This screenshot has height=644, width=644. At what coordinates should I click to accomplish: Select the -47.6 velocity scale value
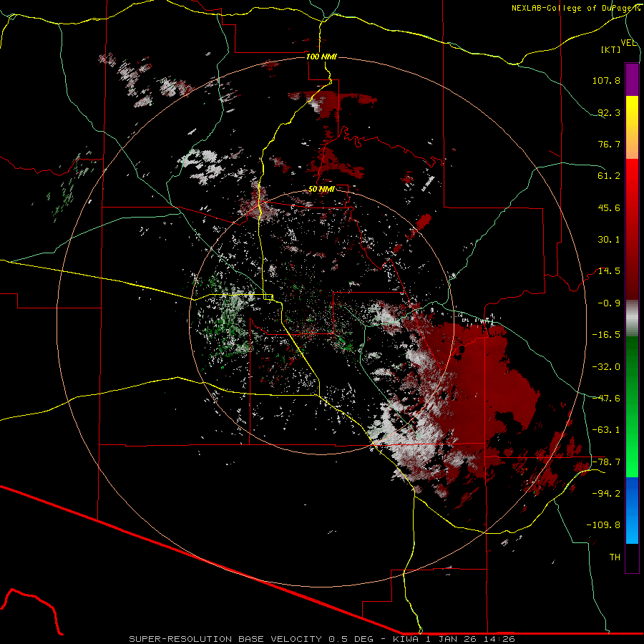[x=606, y=399]
